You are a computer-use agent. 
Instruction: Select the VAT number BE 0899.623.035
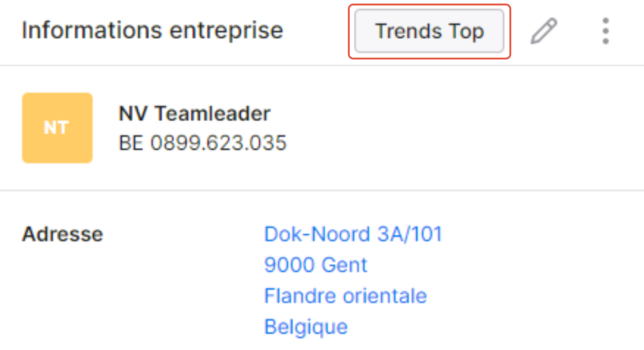[203, 143]
